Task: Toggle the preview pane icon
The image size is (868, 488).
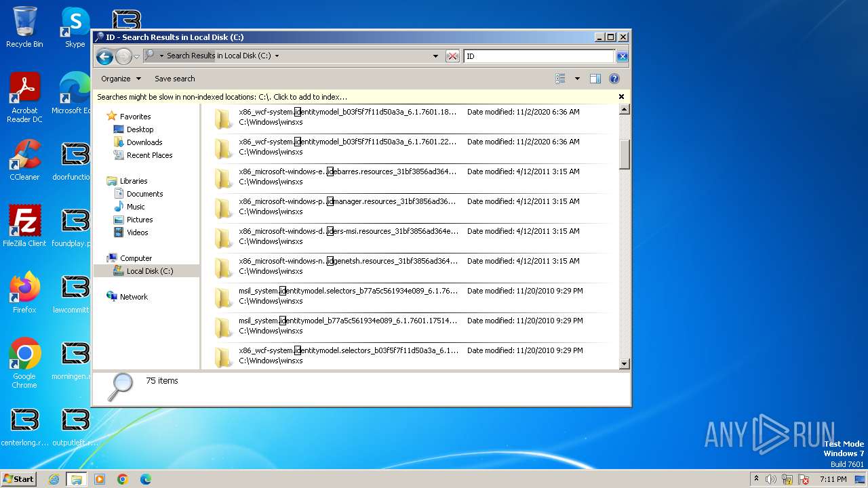Action: 595,79
